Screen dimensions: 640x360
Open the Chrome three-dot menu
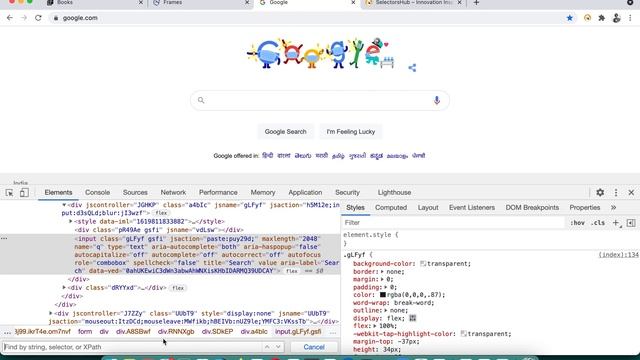click(x=630, y=18)
